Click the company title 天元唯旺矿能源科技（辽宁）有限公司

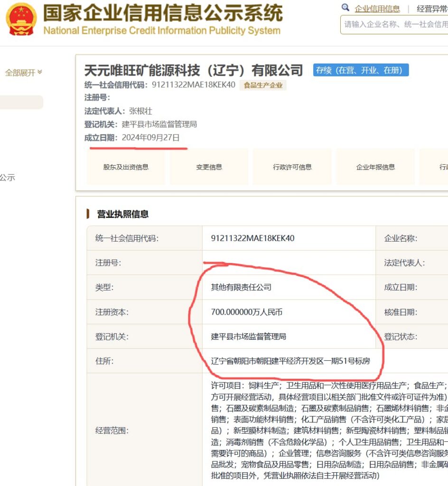[194, 70]
